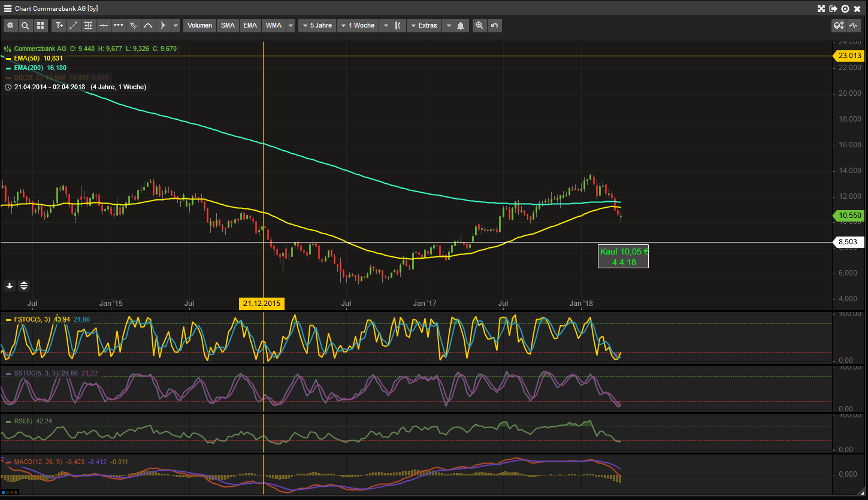The height and width of the screenshot is (500, 868).
Task: Select the trend line drawing tool
Action: click(x=74, y=26)
